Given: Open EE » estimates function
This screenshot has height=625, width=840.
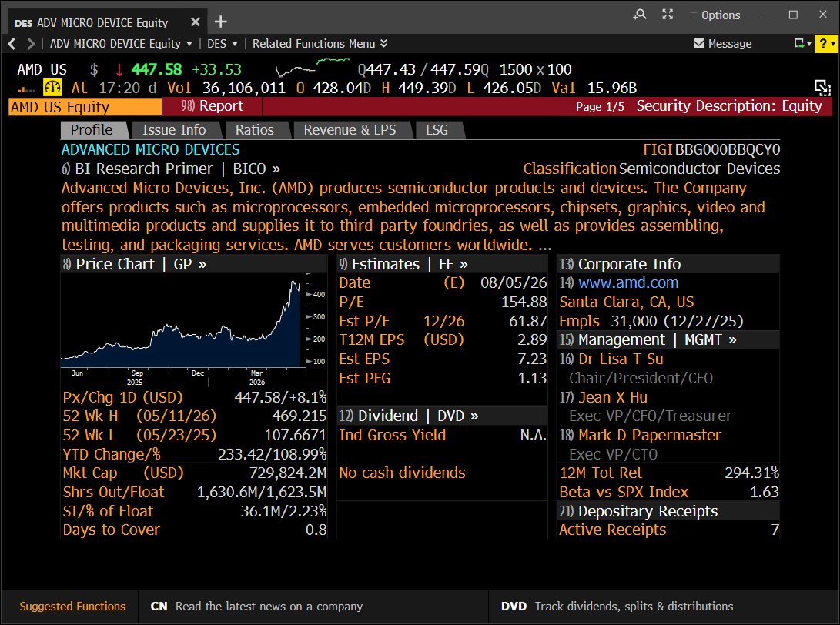Looking at the screenshot, I should tap(453, 264).
